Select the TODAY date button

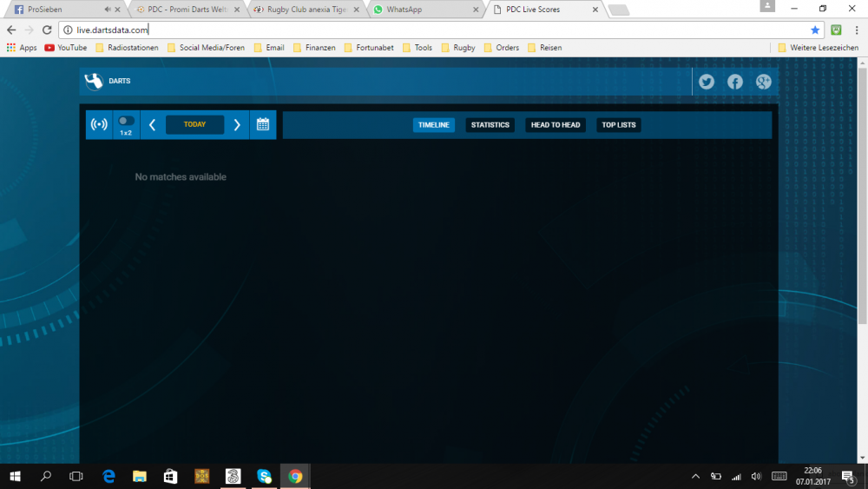point(194,125)
